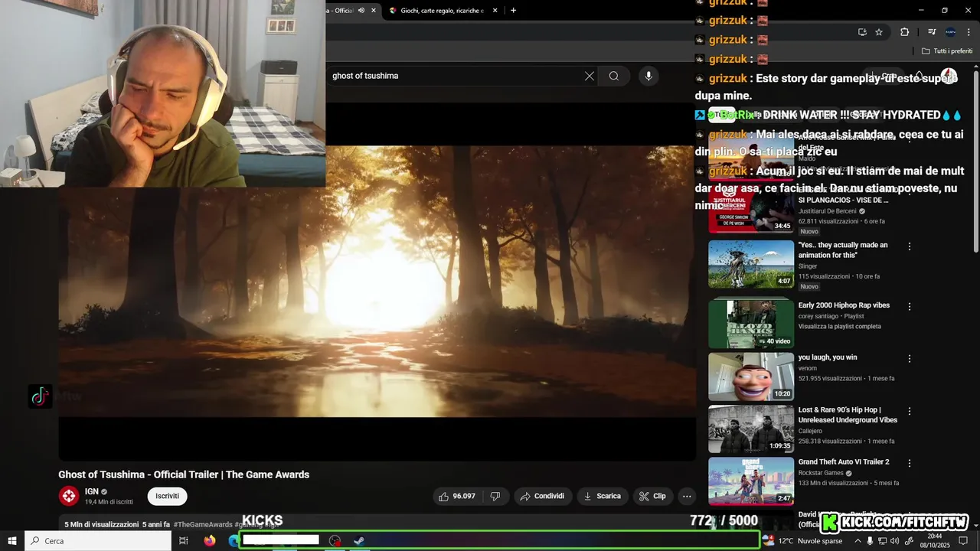Open options for 'Yes.. they actually made' video
The width and height of the screenshot is (980, 551).
pos(910,246)
